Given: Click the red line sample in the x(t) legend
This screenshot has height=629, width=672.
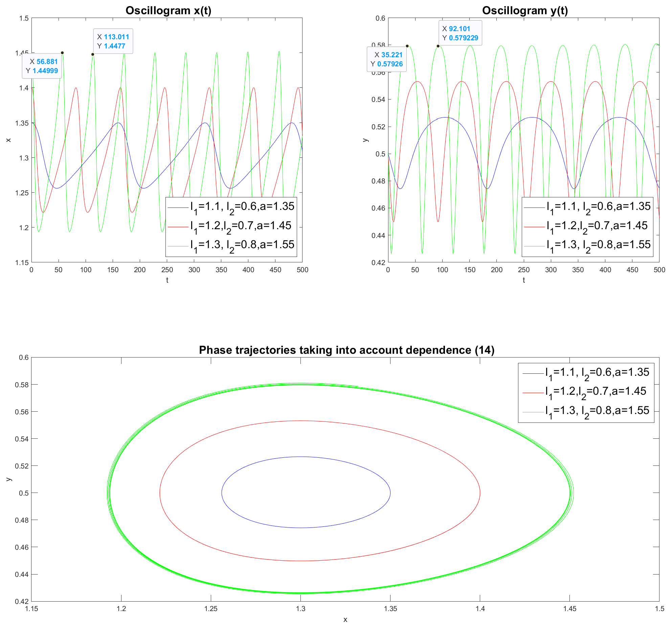Looking at the screenshot, I should click(178, 227).
